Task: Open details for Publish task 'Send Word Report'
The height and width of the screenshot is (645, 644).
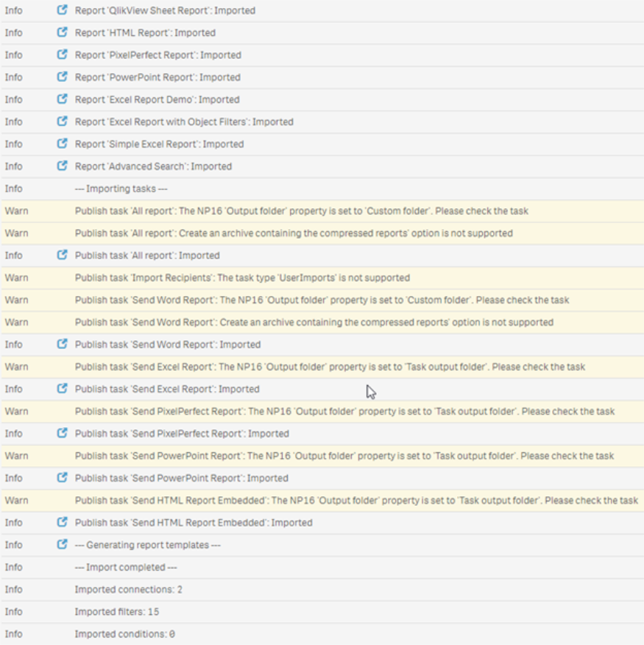Action: pos(63,344)
